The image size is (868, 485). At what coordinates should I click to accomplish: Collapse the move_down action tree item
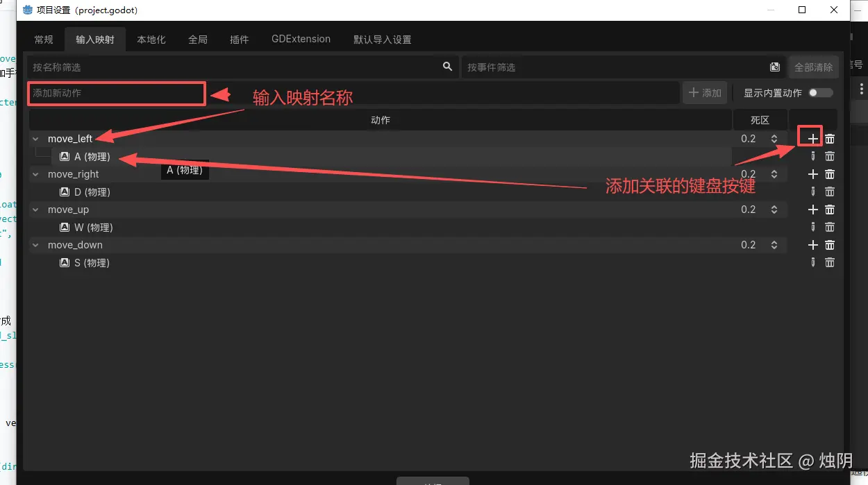click(x=35, y=245)
